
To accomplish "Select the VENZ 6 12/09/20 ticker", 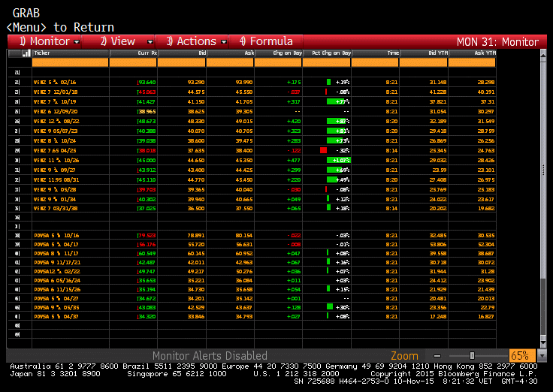I will (x=56, y=111).
